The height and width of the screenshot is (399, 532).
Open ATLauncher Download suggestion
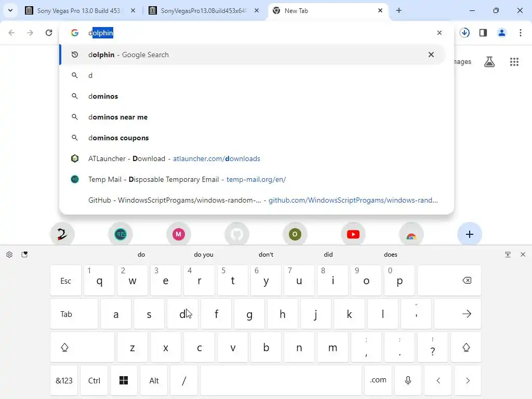(x=252, y=158)
